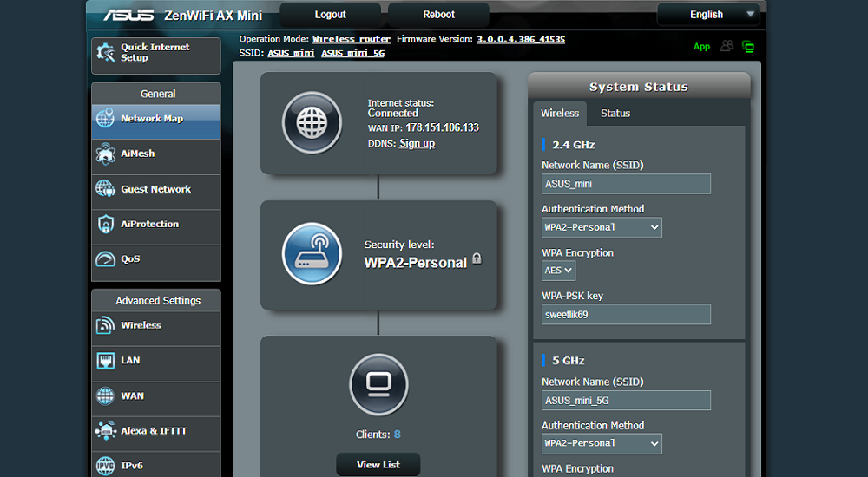868x477 pixels.
Task: Click the 5 GHz section heading
Action: [568, 361]
